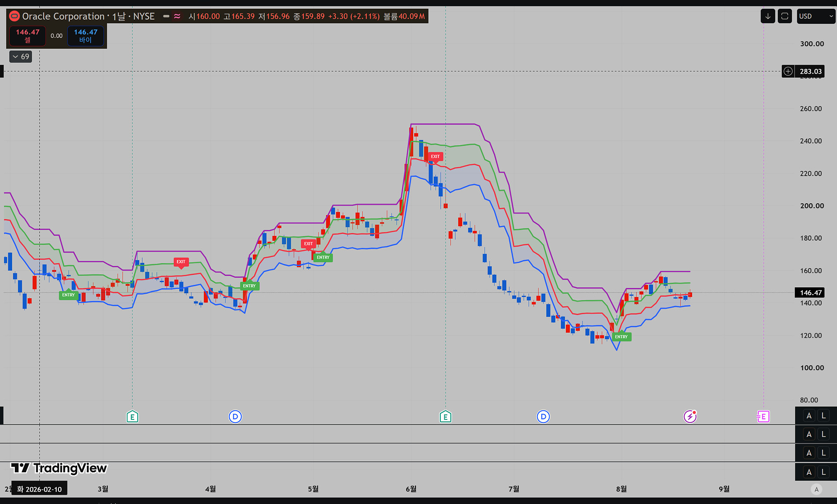Toggle L on the bottom indicator pane
The height and width of the screenshot is (504, 837).
[823, 472]
